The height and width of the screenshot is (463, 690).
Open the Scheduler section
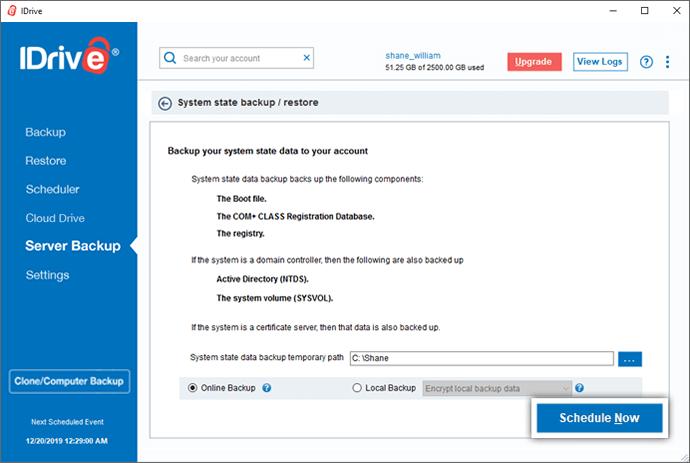tap(52, 189)
